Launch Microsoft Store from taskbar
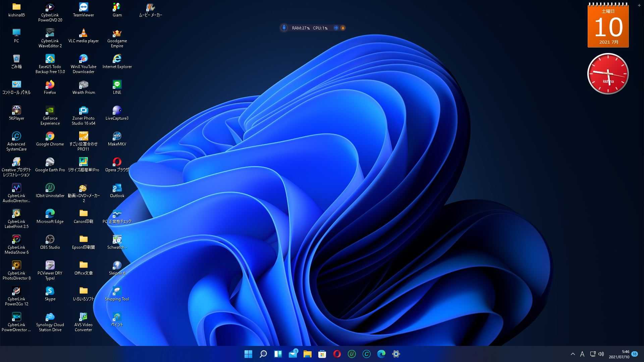Image resolution: width=644 pixels, height=362 pixels. pyautogui.click(x=322, y=354)
